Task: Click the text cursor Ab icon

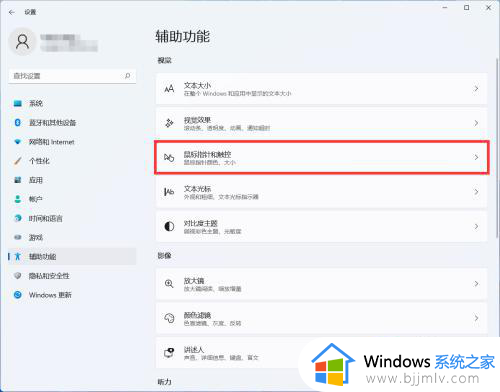Action: 169,192
